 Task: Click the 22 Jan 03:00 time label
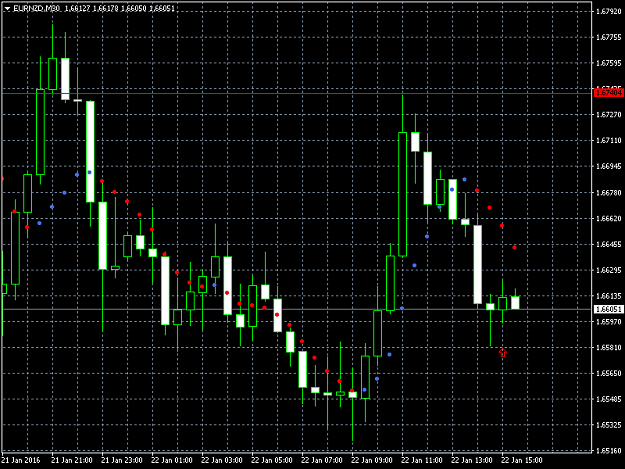pyautogui.click(x=222, y=460)
